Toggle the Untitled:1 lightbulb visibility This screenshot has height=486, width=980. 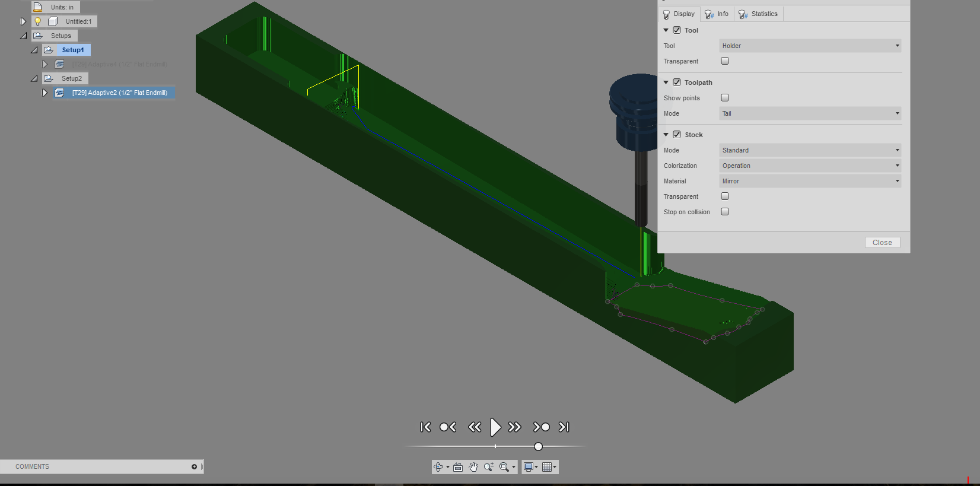click(x=37, y=21)
